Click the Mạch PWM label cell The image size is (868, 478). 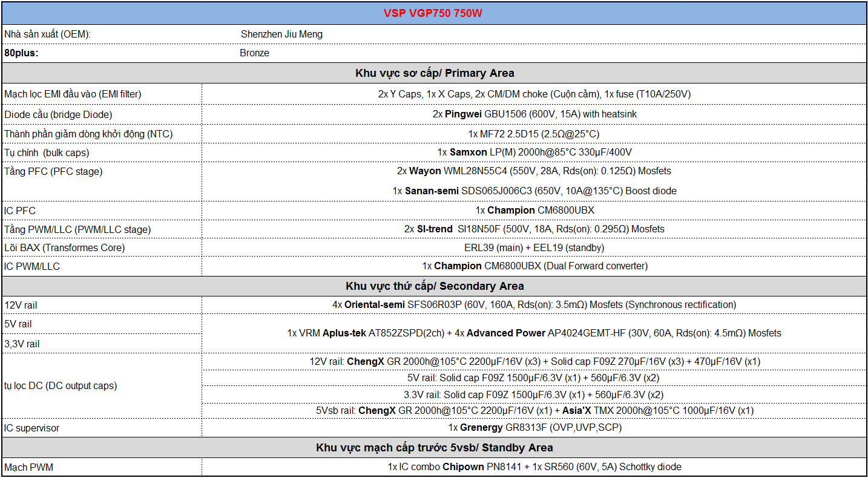[x=102, y=467]
